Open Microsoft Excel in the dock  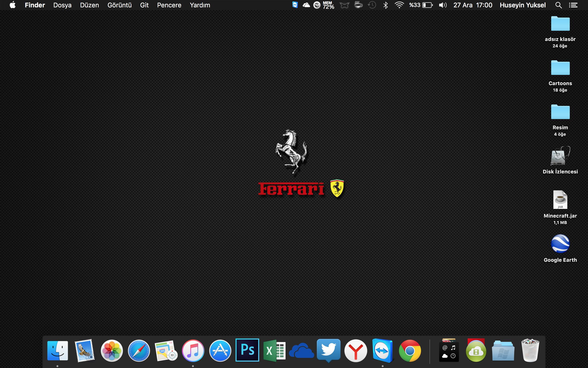click(274, 351)
